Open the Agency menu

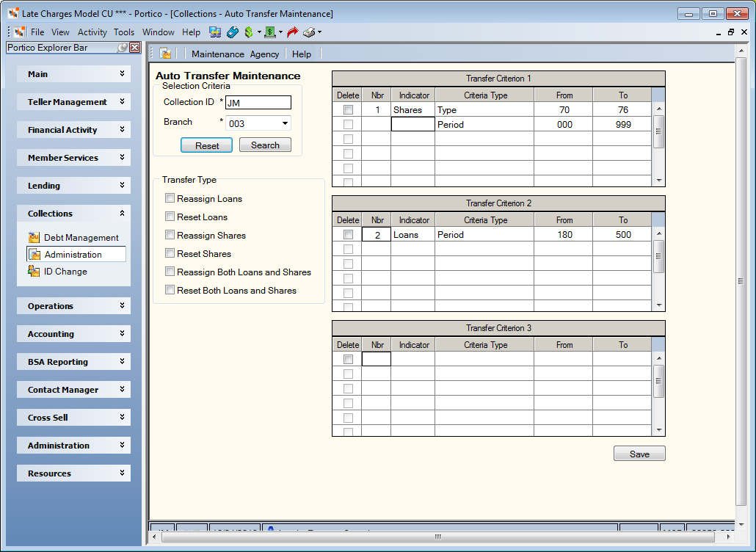[264, 54]
